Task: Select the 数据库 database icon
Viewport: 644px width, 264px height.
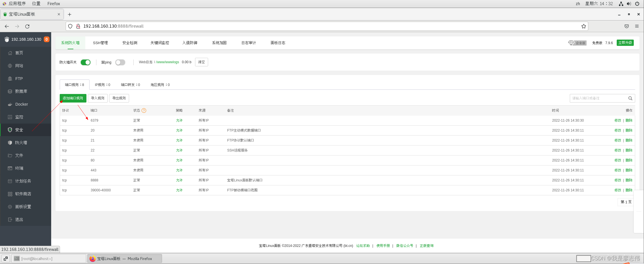Action: click(10, 91)
